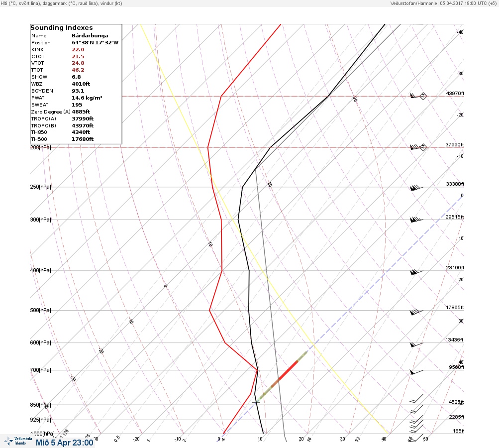Click the 400[hPa] pressure label
The image size is (499, 448).
coord(40,270)
